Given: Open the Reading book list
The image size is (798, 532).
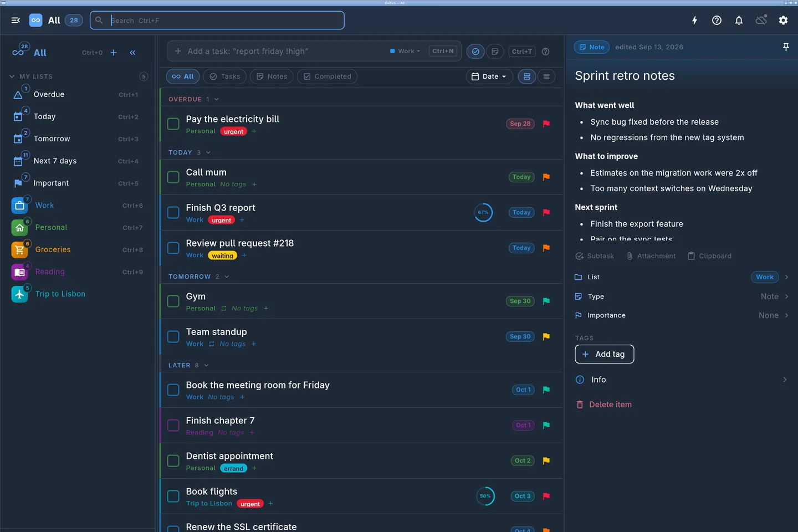Looking at the screenshot, I should click(x=19, y=272).
